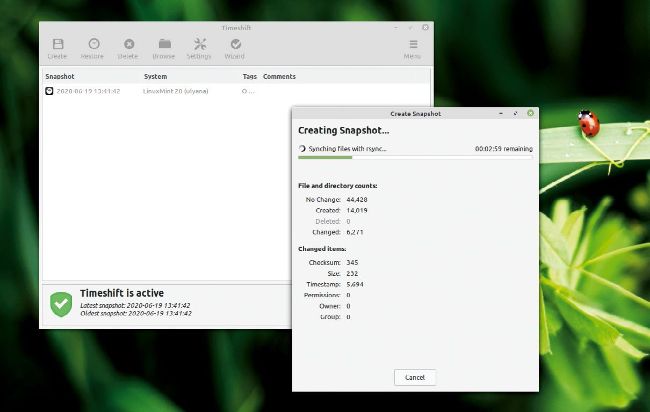Close the Create Snapshot dialog
This screenshot has height=412, width=650.
point(530,113)
